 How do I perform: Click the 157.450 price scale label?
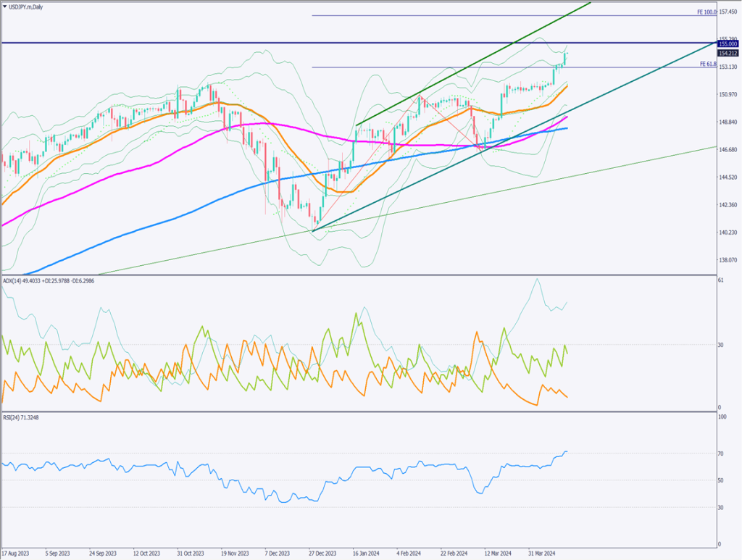click(728, 12)
